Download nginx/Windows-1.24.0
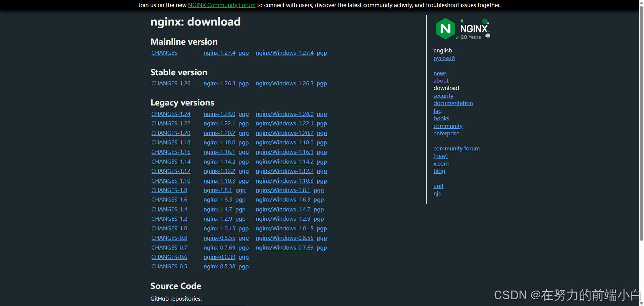 [x=285, y=114]
